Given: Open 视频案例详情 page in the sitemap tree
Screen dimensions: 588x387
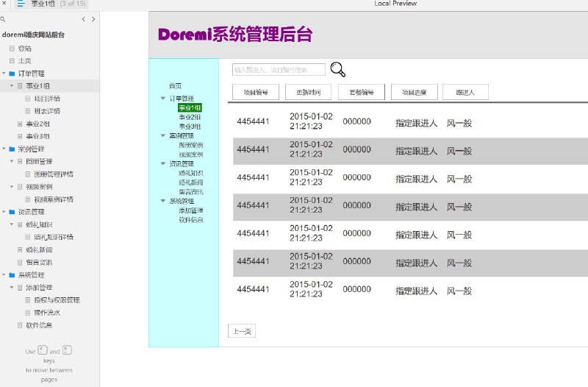Looking at the screenshot, I should [54, 199].
